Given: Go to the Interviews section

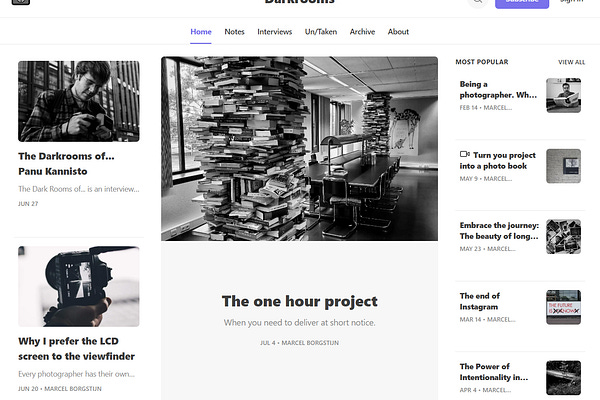Looking at the screenshot, I should click(274, 32).
